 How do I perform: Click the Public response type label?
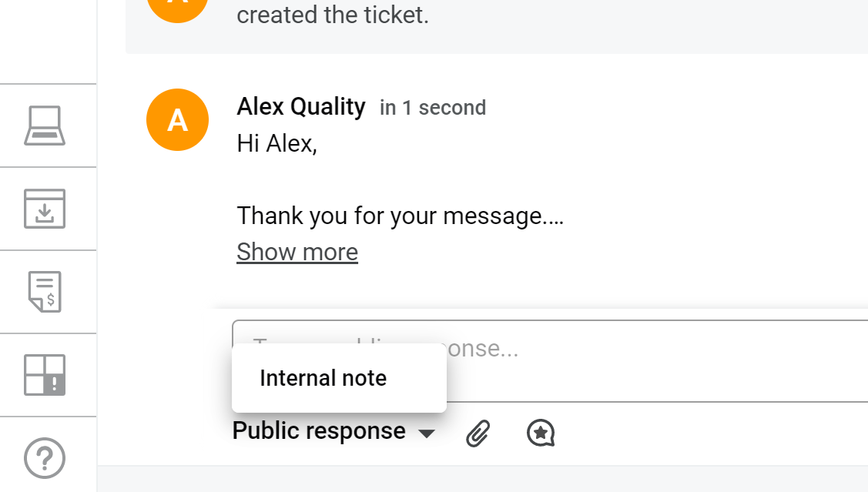[319, 431]
